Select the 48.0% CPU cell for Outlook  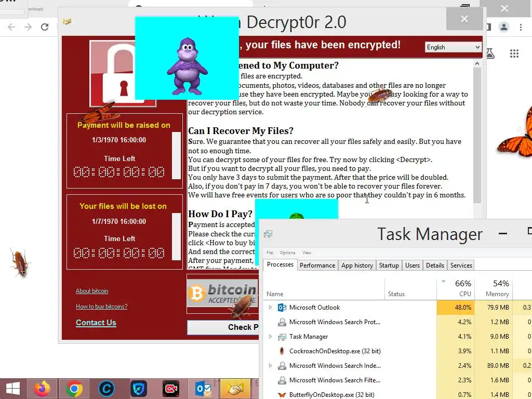456,308
